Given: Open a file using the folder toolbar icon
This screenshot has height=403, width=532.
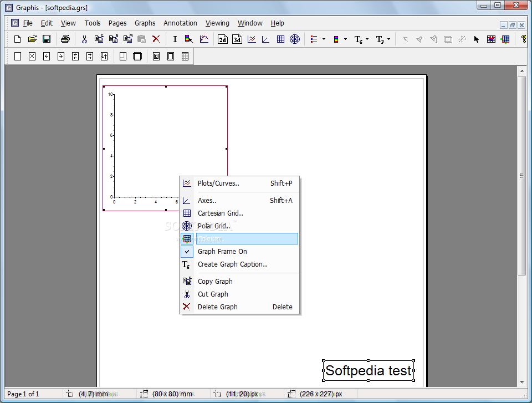Looking at the screenshot, I should tap(32, 39).
